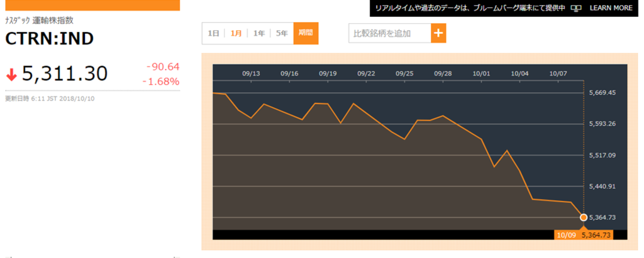This screenshot has height=258, width=644.
Task: Click the red down arrow price indicator
Action: tap(11, 75)
